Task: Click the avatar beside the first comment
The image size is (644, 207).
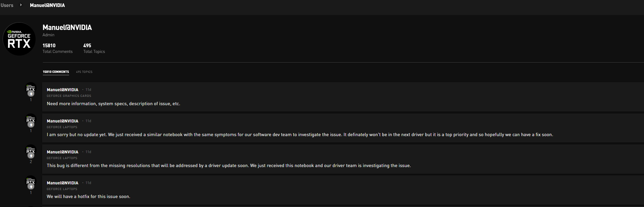Action: [31, 88]
